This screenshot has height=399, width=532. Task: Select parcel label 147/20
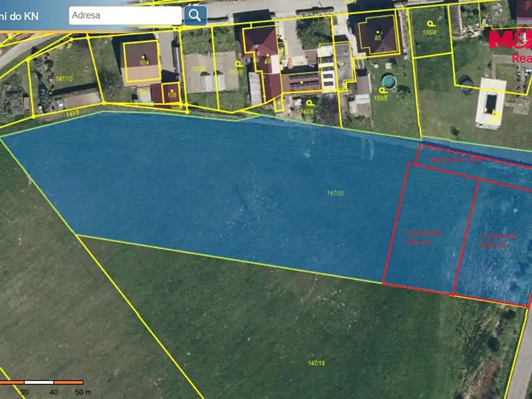coord(336,193)
